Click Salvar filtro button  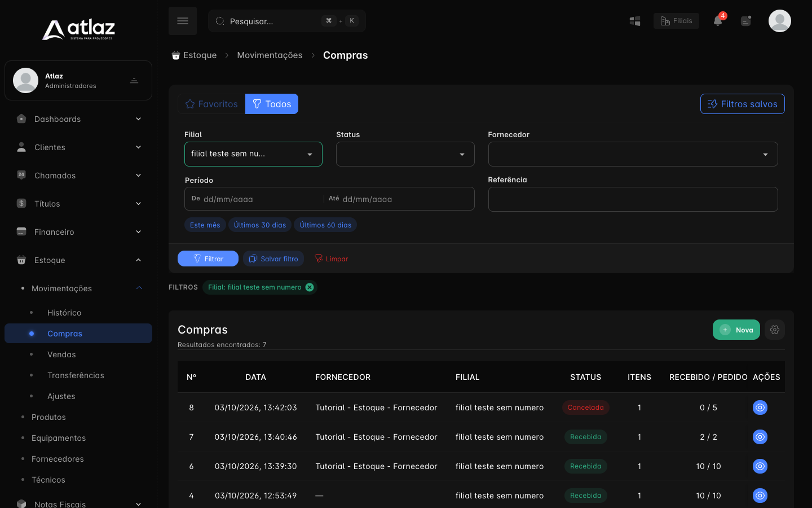tap(273, 259)
